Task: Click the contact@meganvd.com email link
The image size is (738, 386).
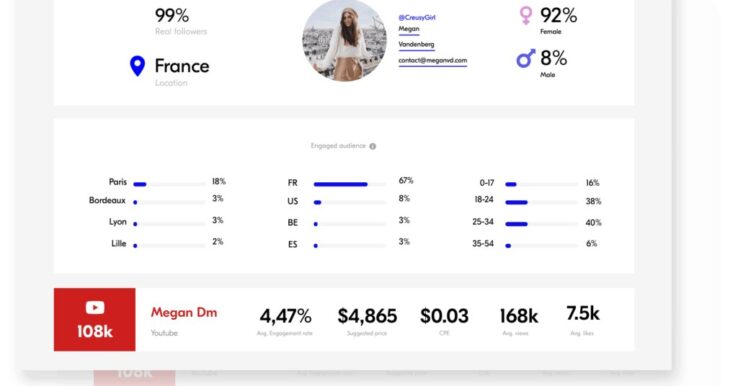Action: (x=433, y=60)
